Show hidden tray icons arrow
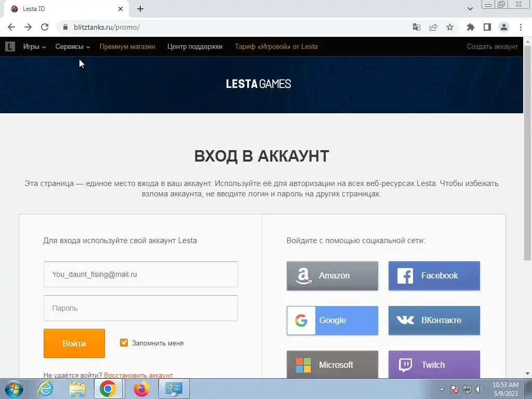The width and height of the screenshot is (532, 399). pyautogui.click(x=442, y=389)
